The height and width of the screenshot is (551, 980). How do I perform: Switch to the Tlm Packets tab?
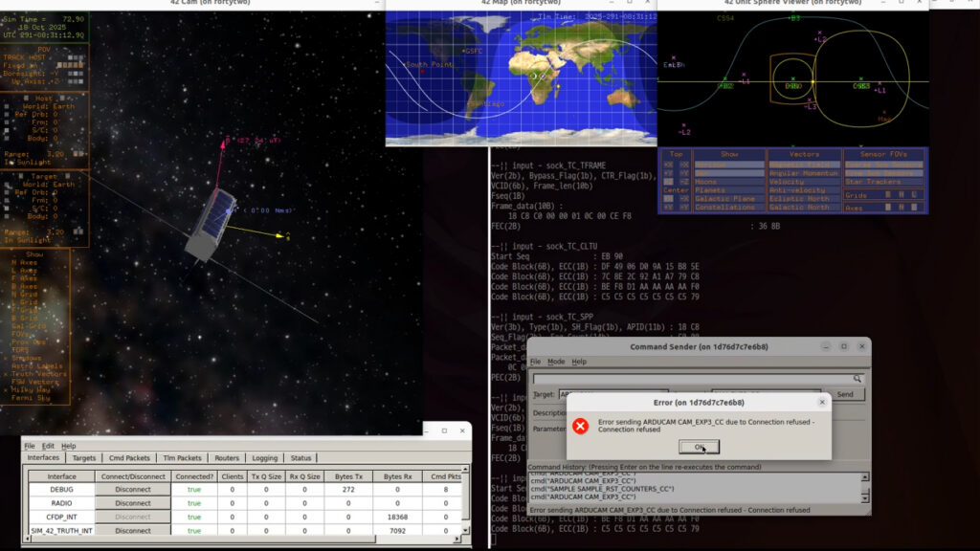click(x=183, y=458)
